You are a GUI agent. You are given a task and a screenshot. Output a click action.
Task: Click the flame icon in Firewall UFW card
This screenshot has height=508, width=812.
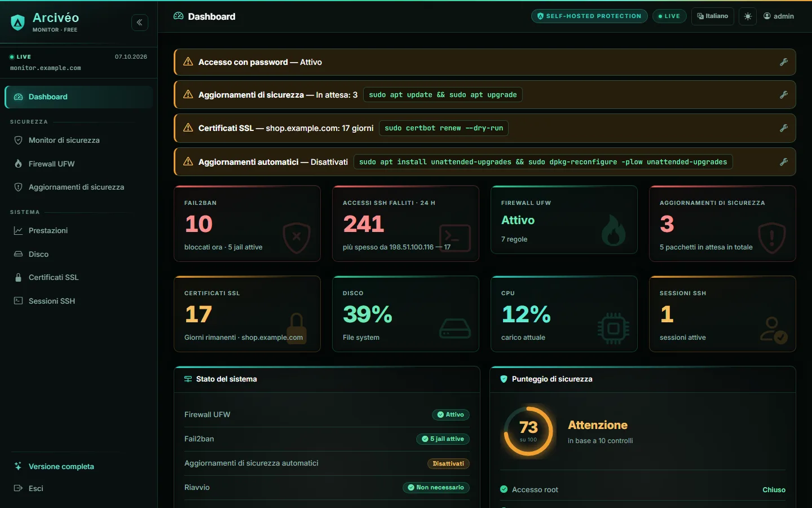click(x=613, y=230)
